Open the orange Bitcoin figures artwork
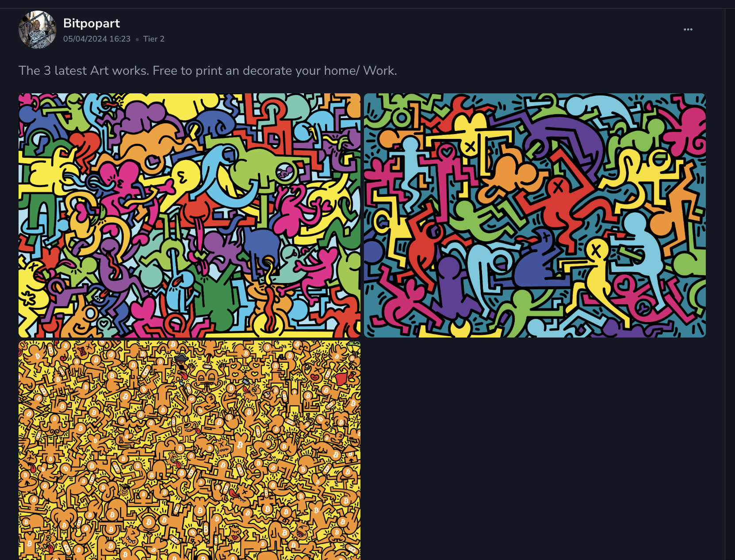Screen dimensions: 735x560 189,450
